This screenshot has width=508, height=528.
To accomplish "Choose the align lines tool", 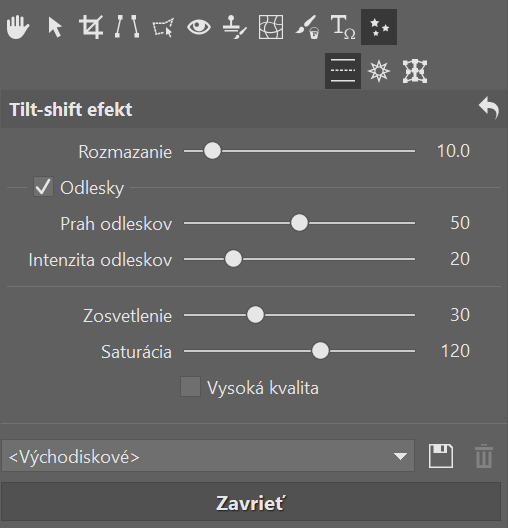I will tap(127, 26).
